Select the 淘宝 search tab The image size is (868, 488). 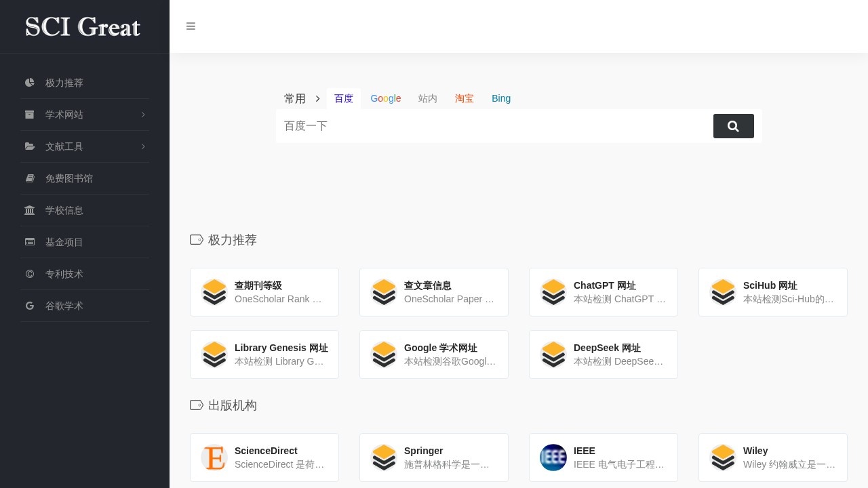pyautogui.click(x=465, y=98)
